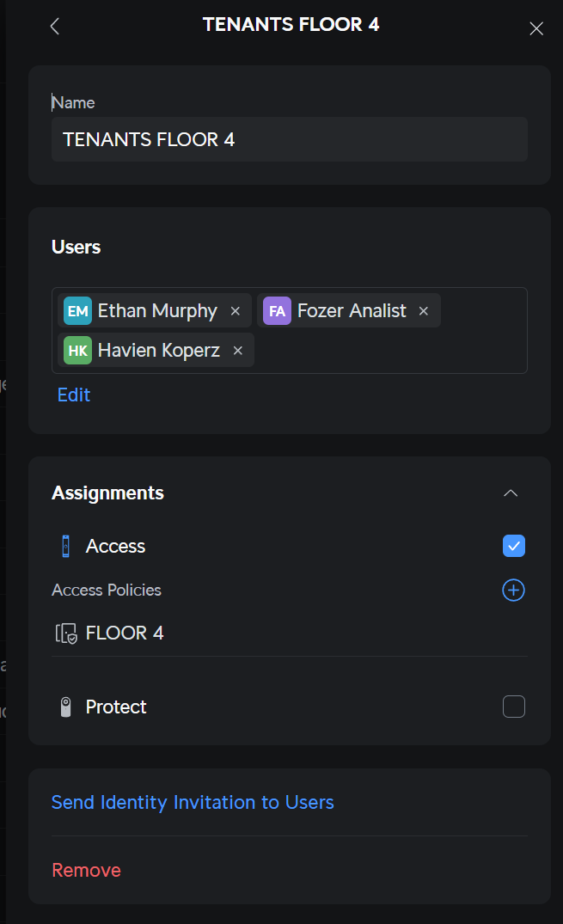Click the FA avatar badge
This screenshot has width=563, height=924.
pyautogui.click(x=277, y=311)
